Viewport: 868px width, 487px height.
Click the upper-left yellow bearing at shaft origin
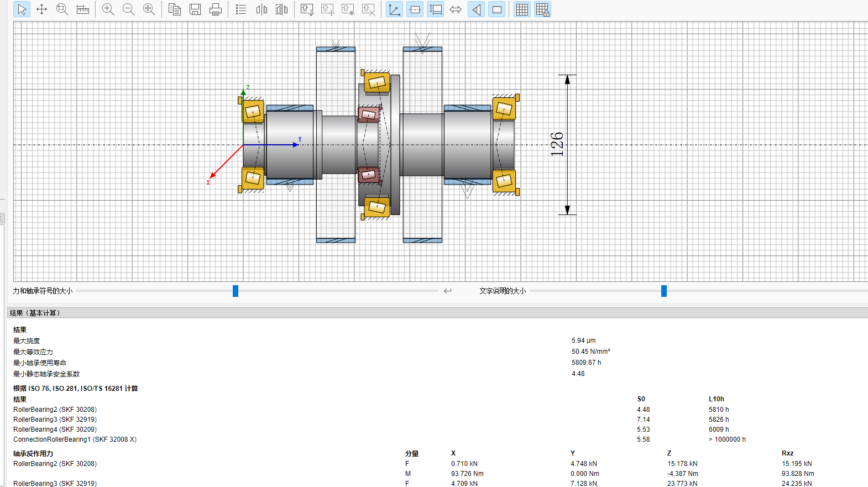click(x=253, y=111)
